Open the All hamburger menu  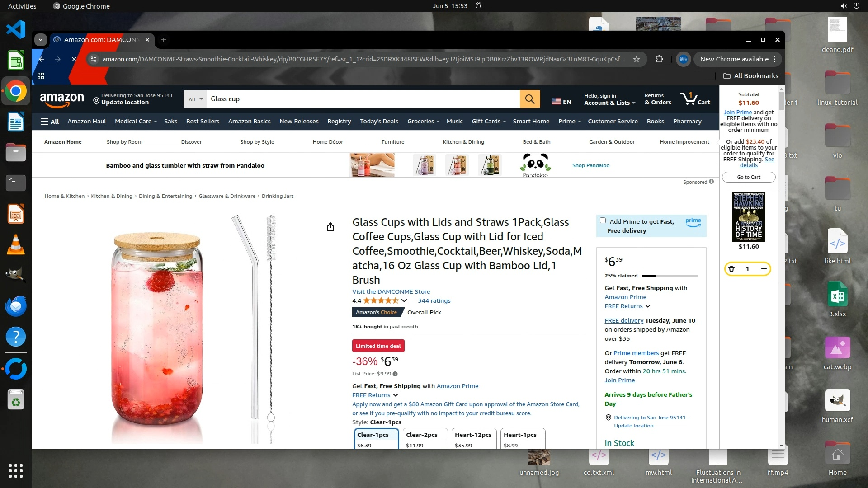50,122
